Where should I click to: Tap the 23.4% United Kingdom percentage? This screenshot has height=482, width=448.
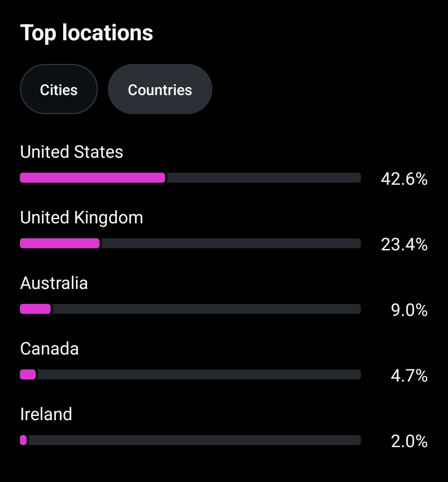(x=404, y=245)
